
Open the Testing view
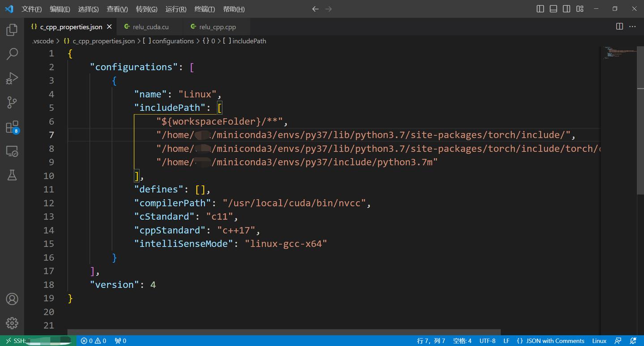tap(12, 175)
